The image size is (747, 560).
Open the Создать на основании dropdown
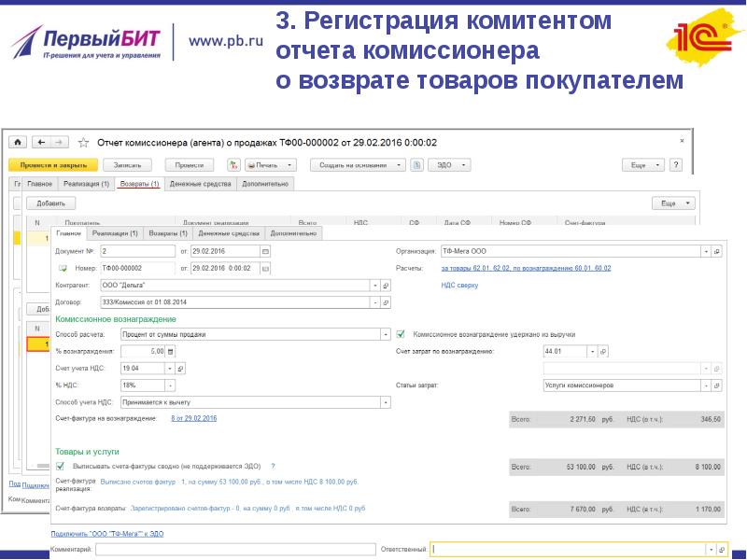coord(359,164)
